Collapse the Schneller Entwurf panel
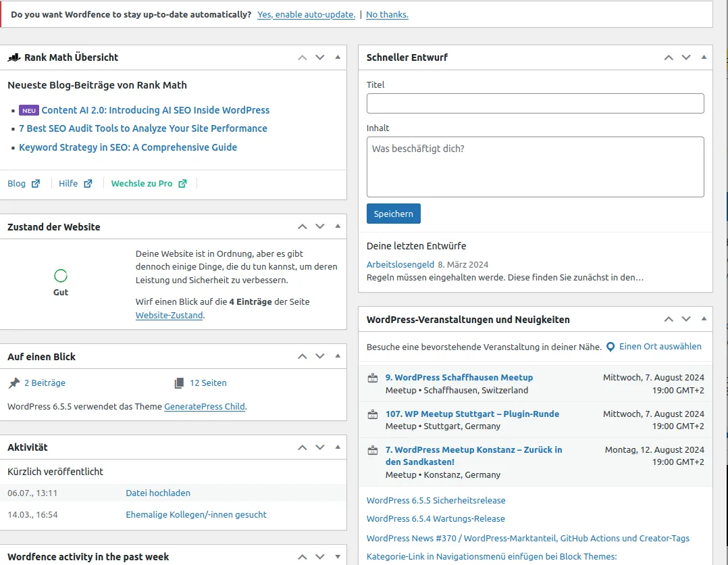The image size is (728, 565). [704, 57]
